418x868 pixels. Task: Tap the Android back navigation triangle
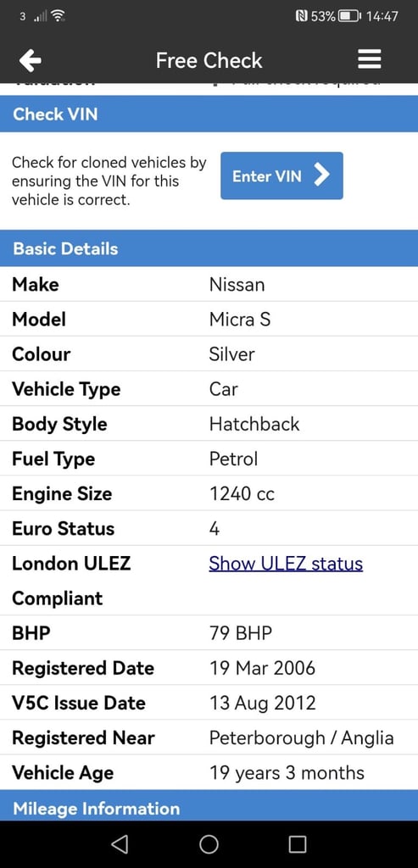click(x=120, y=843)
